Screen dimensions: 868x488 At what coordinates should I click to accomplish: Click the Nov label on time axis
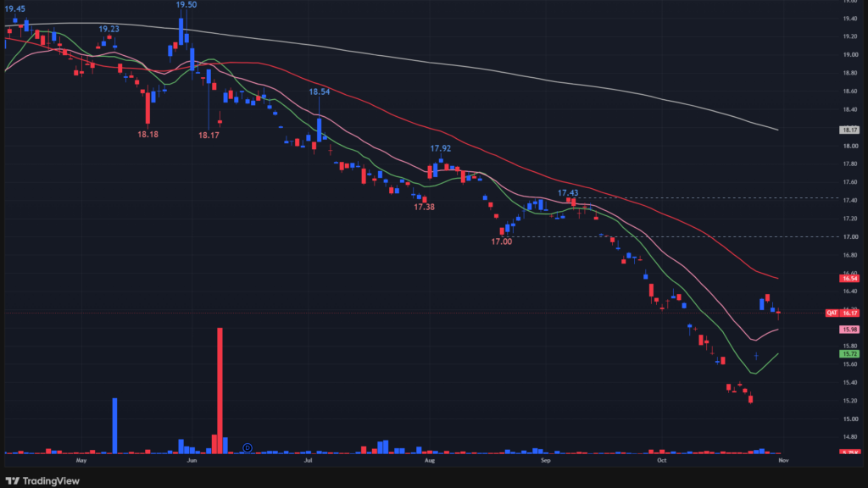783,460
